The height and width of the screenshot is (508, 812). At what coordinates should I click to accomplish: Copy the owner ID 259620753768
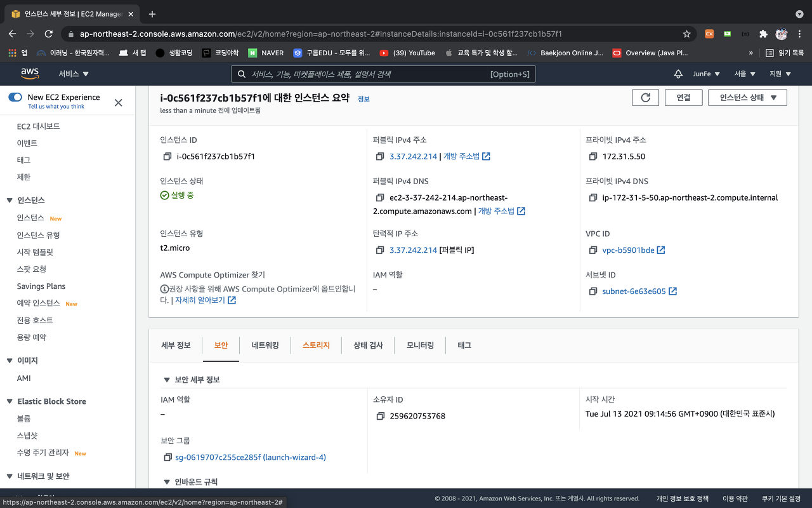[380, 416]
